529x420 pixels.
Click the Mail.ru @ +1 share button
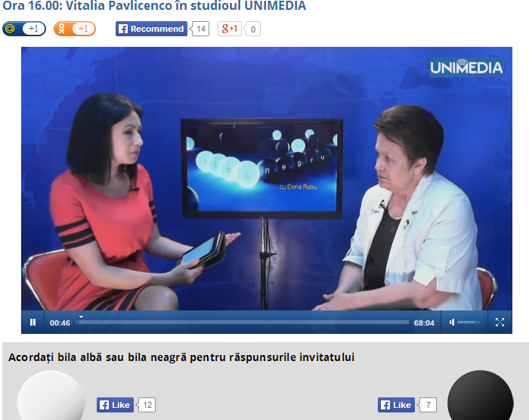24,29
